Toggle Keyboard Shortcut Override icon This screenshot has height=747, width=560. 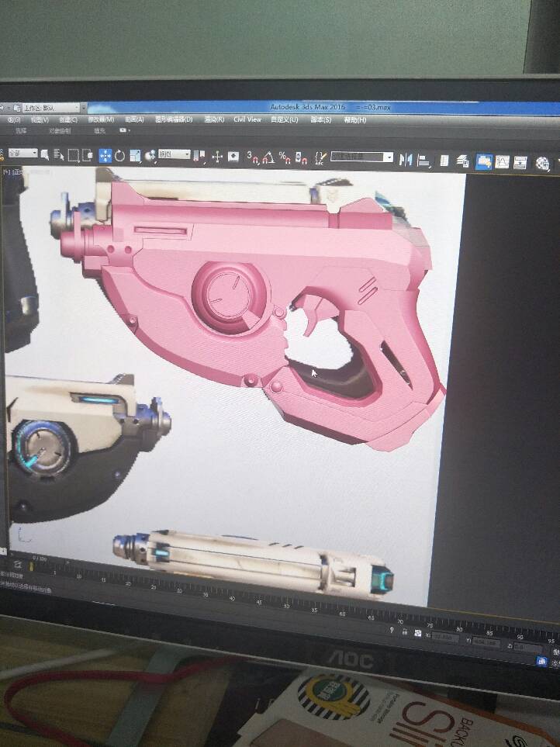233,157
